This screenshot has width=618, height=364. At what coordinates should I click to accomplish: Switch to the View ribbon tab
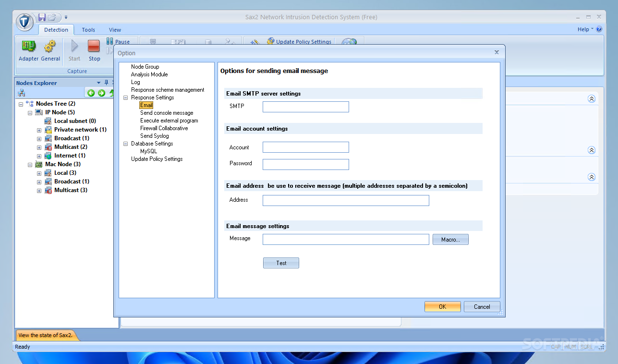pyautogui.click(x=115, y=30)
